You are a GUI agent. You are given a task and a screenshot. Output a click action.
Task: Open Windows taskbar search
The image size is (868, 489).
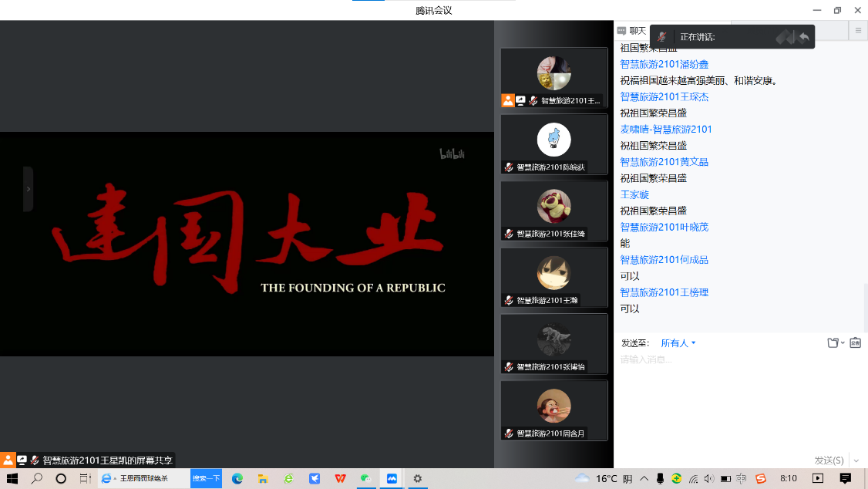[x=36, y=478]
